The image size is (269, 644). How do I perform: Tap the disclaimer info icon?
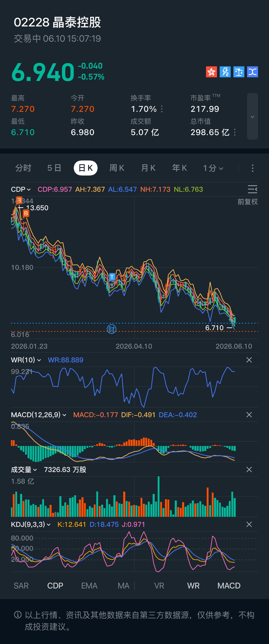click(x=18, y=615)
